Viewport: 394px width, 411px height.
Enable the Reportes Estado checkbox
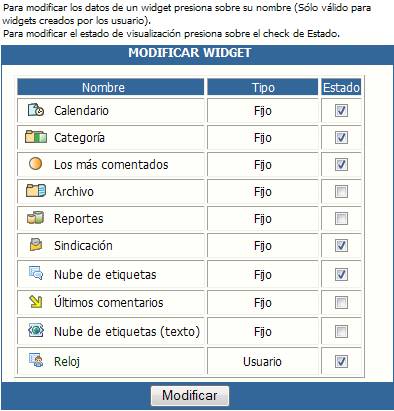[x=341, y=219]
